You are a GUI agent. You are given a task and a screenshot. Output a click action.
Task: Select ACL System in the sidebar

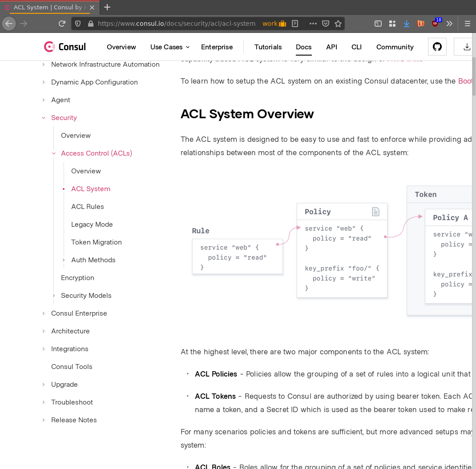[x=90, y=188]
